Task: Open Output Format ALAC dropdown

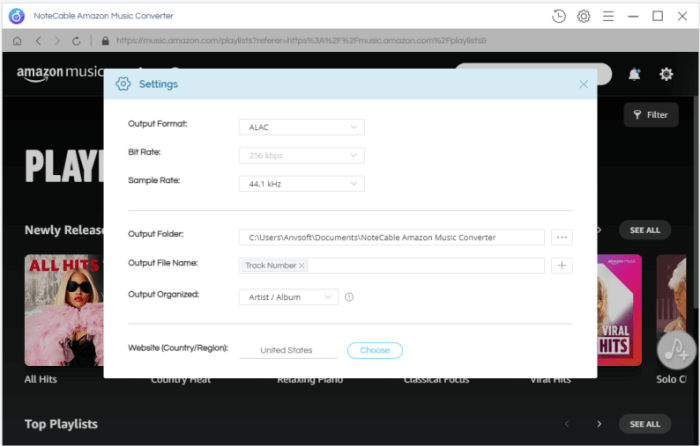Action: click(302, 127)
